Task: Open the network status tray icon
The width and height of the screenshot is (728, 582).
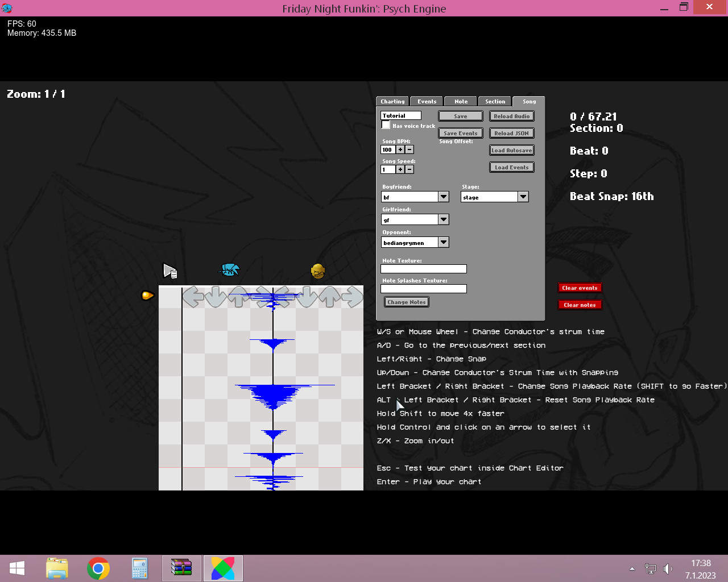Action: 650,568
